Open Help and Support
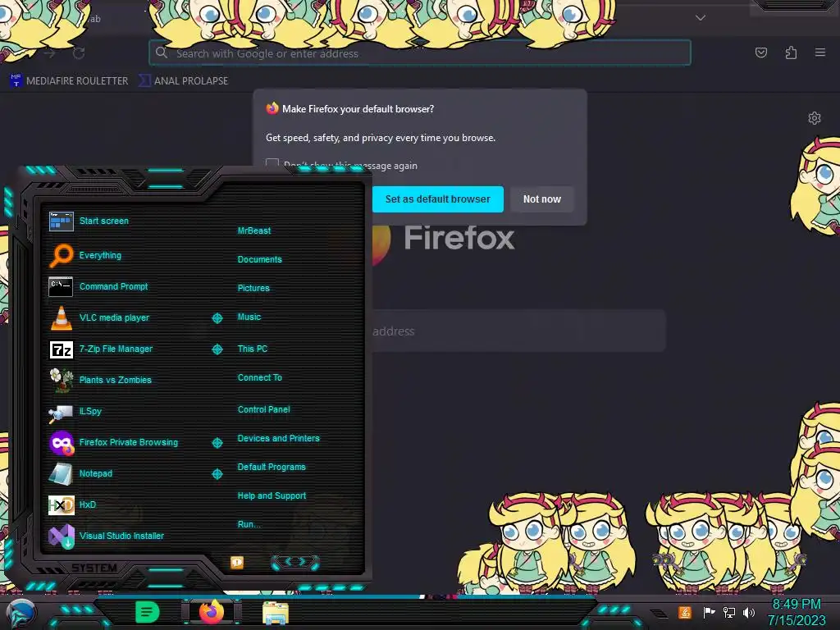Screen dimensions: 840x630 pos(272,496)
